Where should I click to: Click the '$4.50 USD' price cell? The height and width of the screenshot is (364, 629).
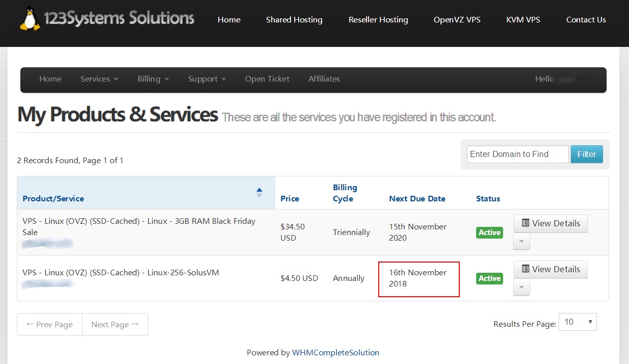pos(299,278)
